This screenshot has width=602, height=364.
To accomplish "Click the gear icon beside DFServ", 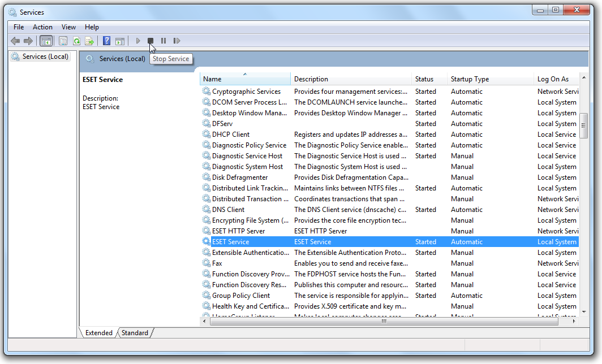I will [206, 124].
